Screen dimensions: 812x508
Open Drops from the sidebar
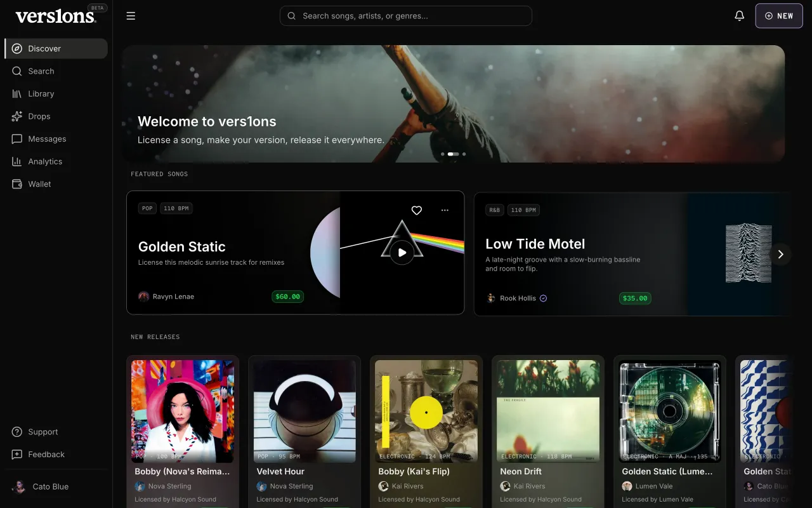pyautogui.click(x=56, y=116)
